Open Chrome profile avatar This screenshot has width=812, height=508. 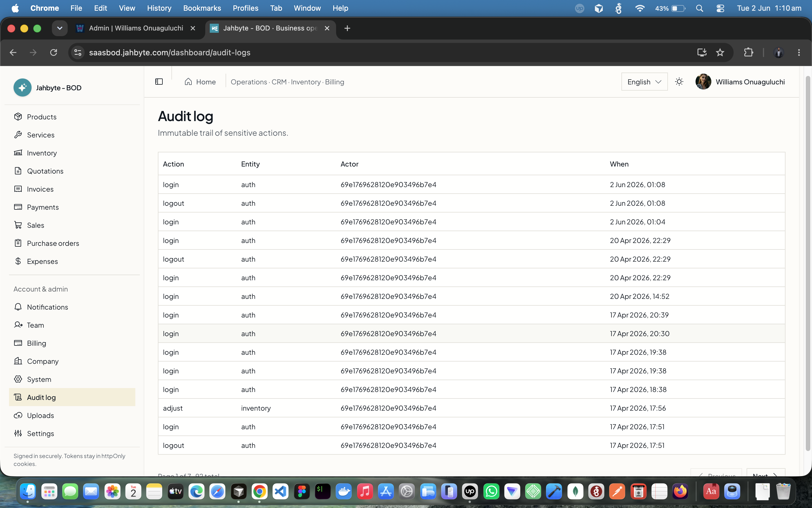[778, 52]
